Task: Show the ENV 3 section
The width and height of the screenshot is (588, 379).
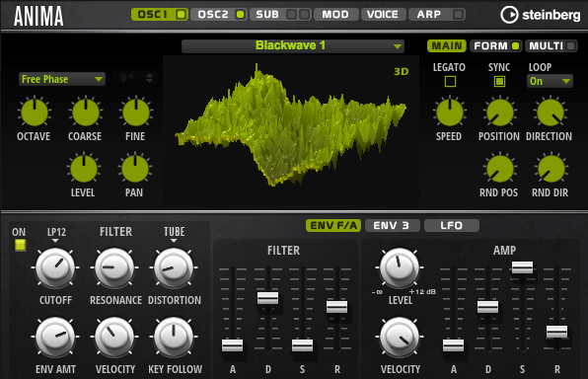Action: tap(392, 225)
